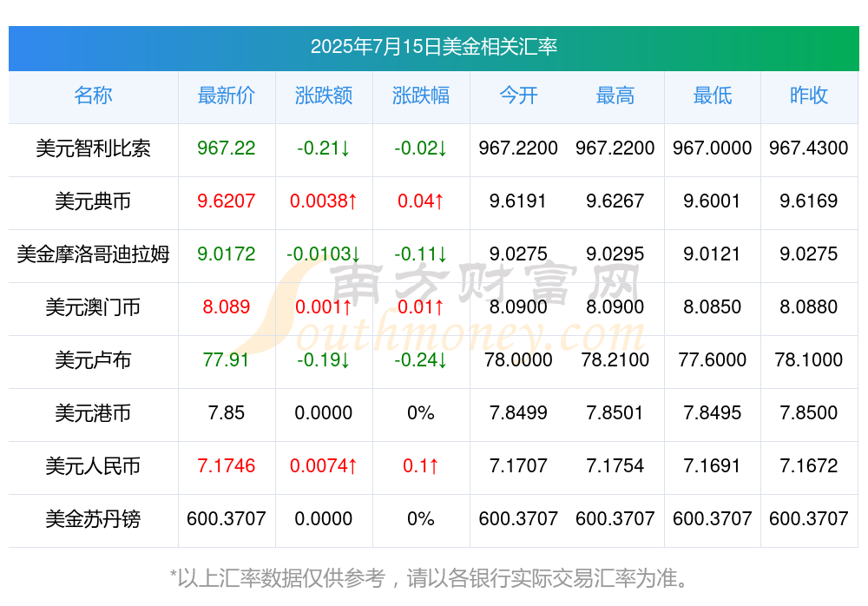Click latest price 9.6207
This screenshot has height=606, width=868.
[x=227, y=201]
